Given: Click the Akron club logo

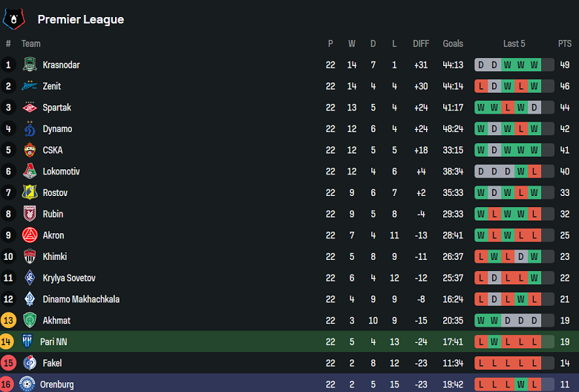Looking at the screenshot, I should 29,235.
